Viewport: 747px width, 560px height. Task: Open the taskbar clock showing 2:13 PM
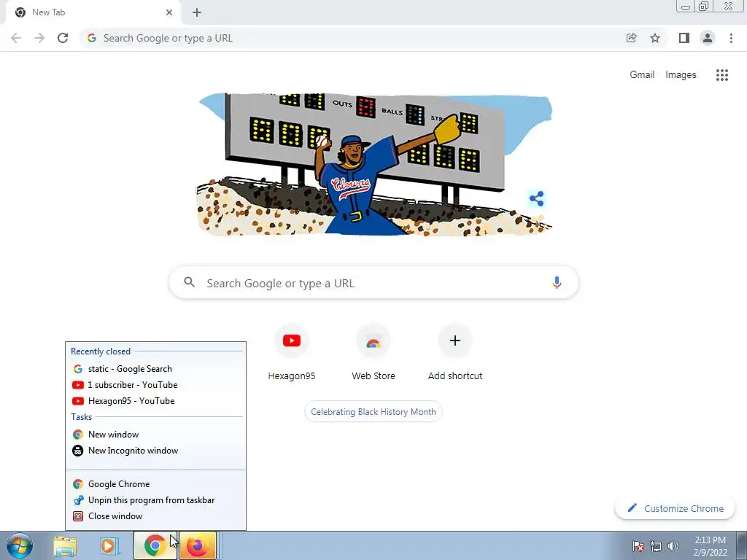pyautogui.click(x=710, y=546)
